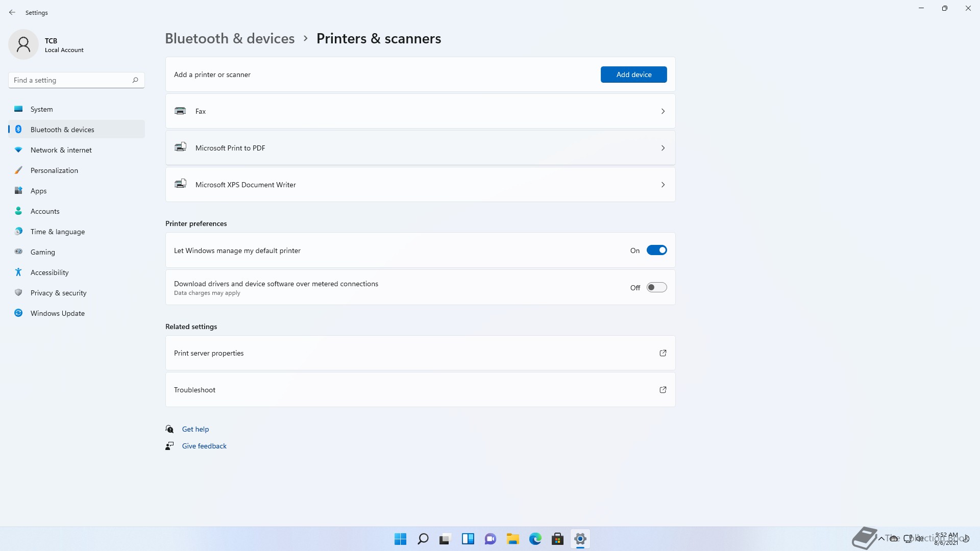The height and width of the screenshot is (551, 980).
Task: Click the Get help link
Action: pyautogui.click(x=195, y=429)
